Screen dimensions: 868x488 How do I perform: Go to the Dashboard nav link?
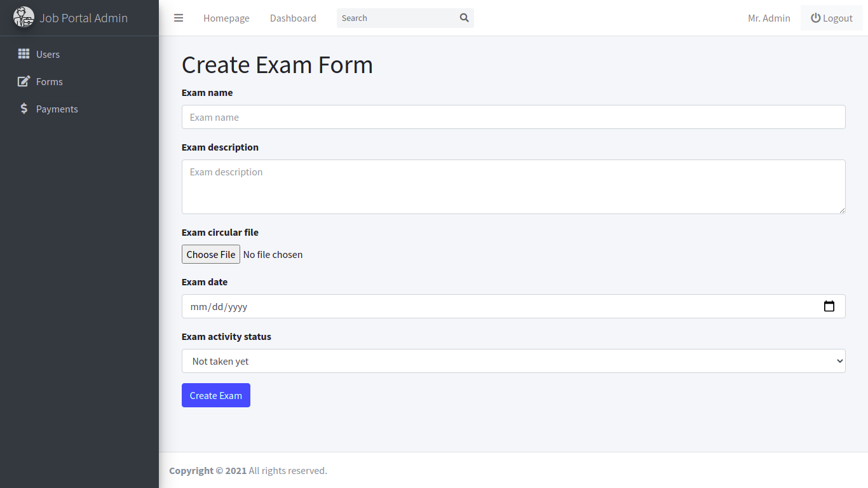293,18
